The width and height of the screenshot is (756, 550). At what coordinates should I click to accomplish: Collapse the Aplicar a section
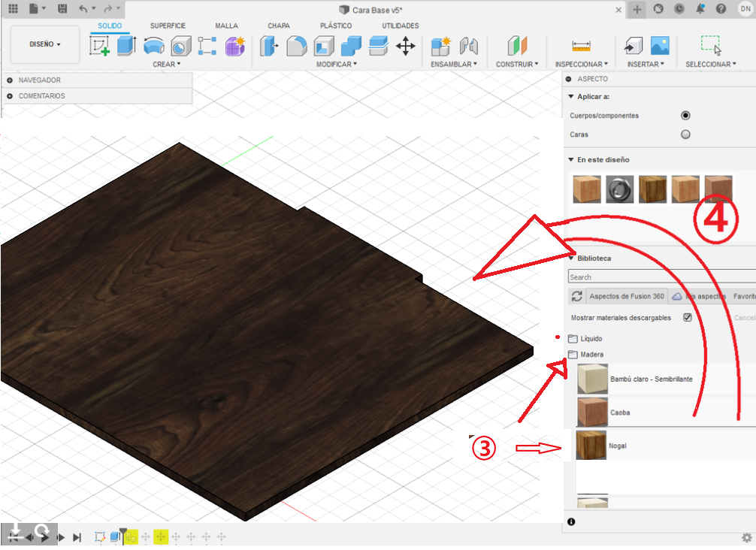[571, 96]
